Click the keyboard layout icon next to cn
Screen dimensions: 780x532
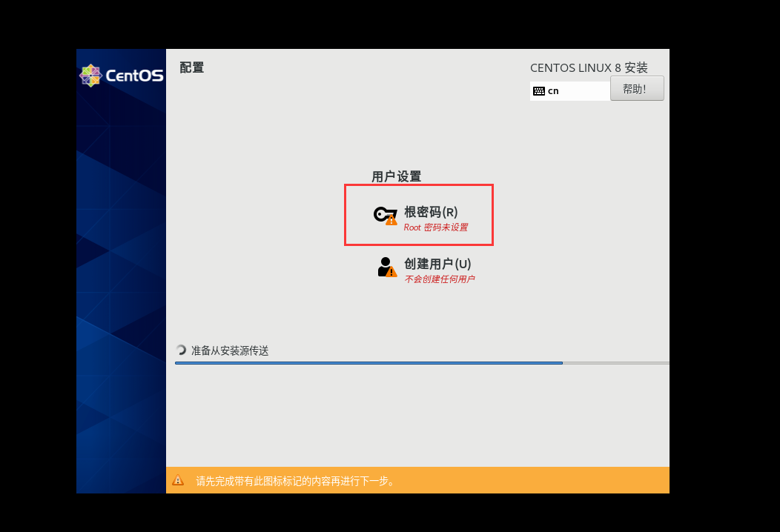pos(538,90)
